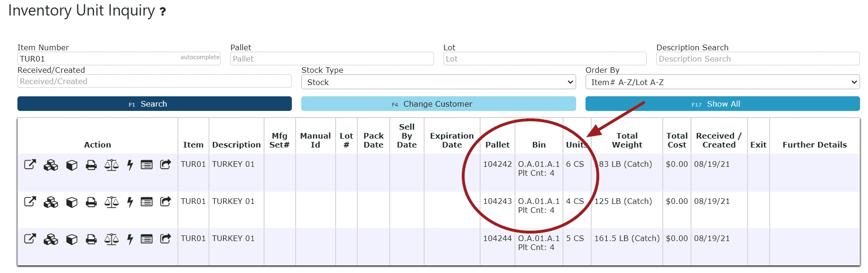This screenshot has height=273, width=868.
Task: Click the list window icon for pallet 104242
Action: [147, 165]
